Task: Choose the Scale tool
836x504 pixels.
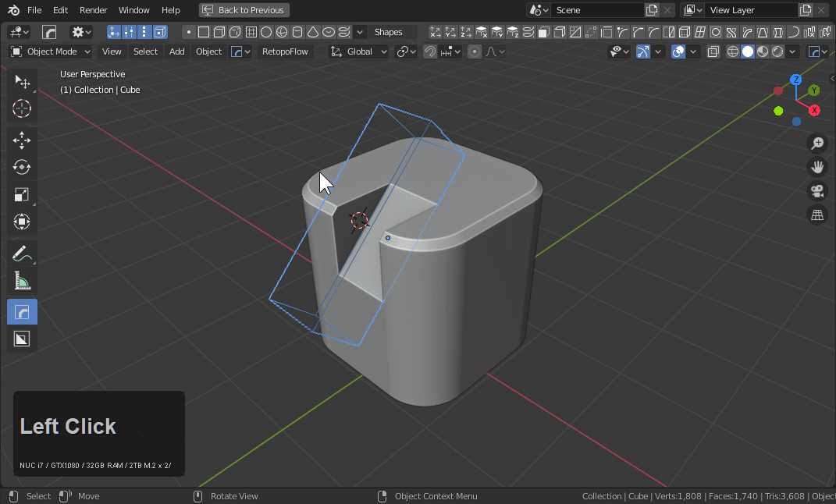Action: (x=22, y=195)
